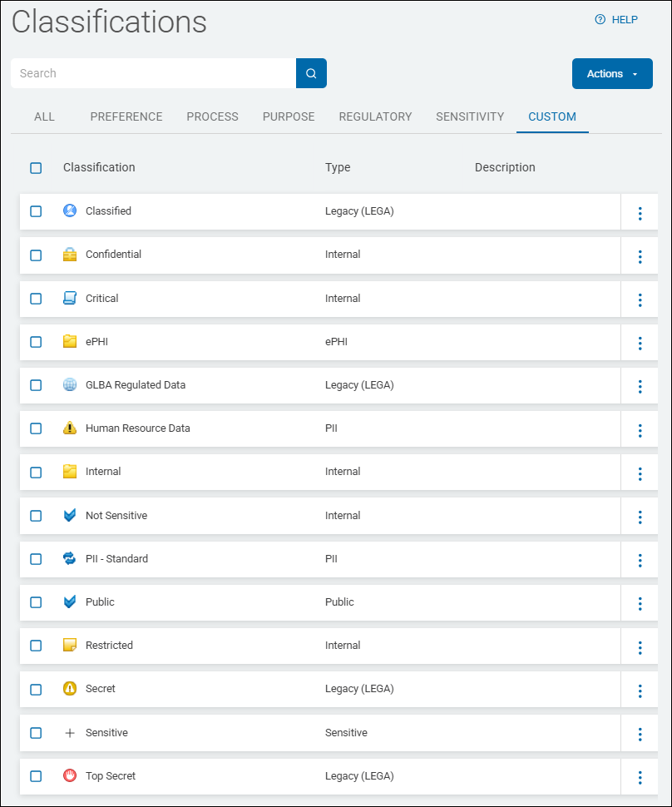
Task: Click the Critical scroll icon
Action: tap(70, 299)
